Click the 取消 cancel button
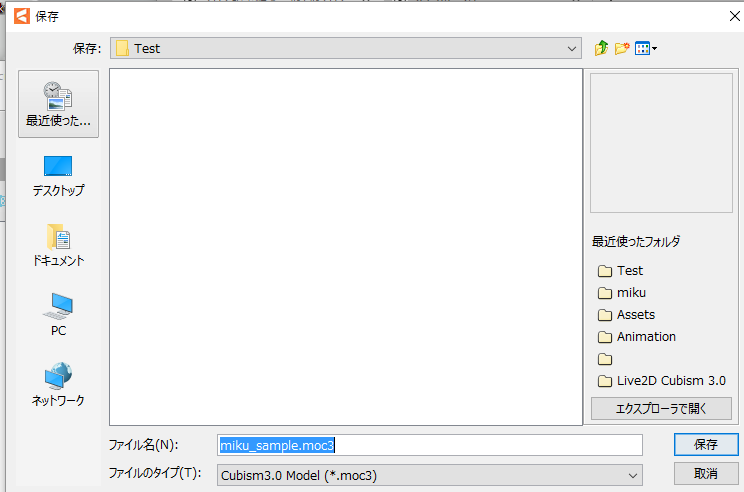Screen dimensions: 744x492 tap(706, 473)
